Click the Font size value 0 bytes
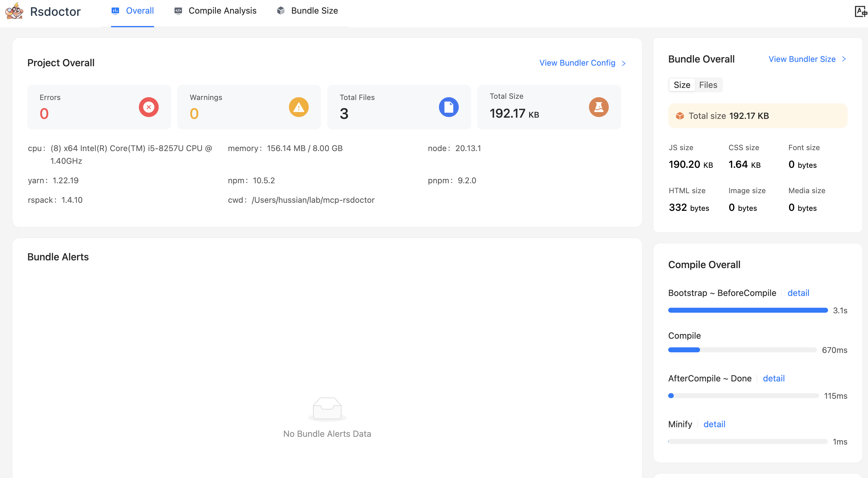The width and height of the screenshot is (868, 478). (802, 164)
